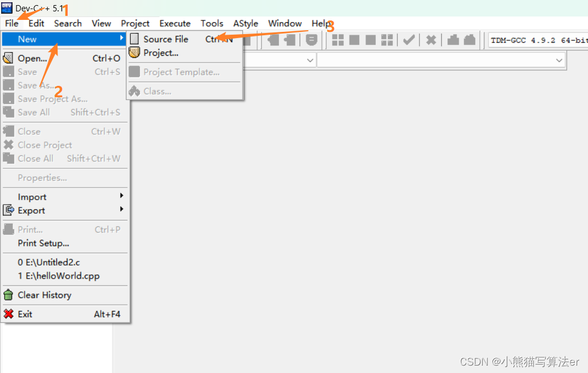Image resolution: width=588 pixels, height=373 pixels.
Task: Open the Execute menu
Action: (x=175, y=23)
